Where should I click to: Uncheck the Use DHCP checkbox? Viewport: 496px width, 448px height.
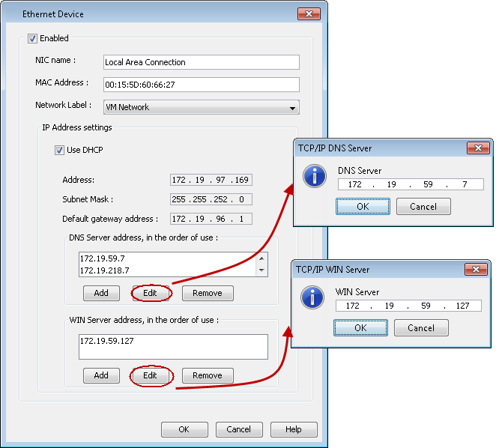click(x=60, y=150)
